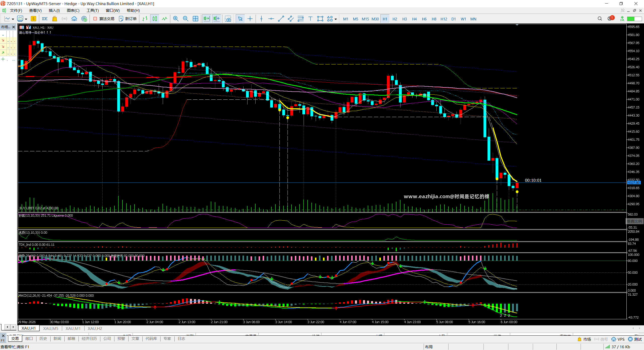
Task: Click the Zoom Out magnifier icon
Action: click(185, 19)
